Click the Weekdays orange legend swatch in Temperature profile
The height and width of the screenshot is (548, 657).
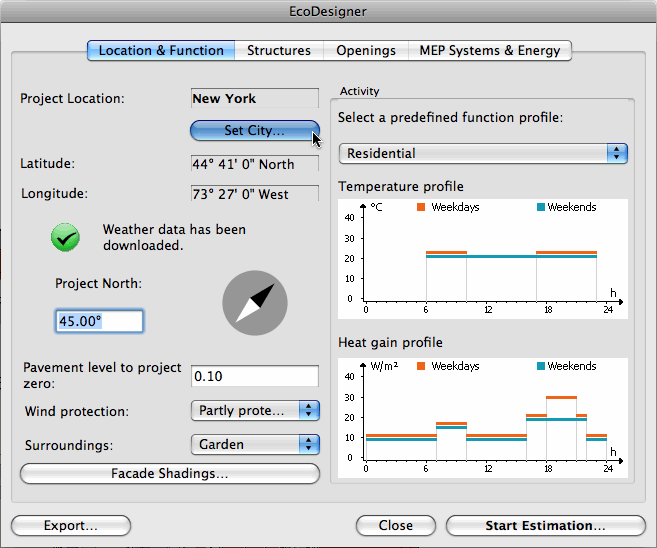(421, 207)
